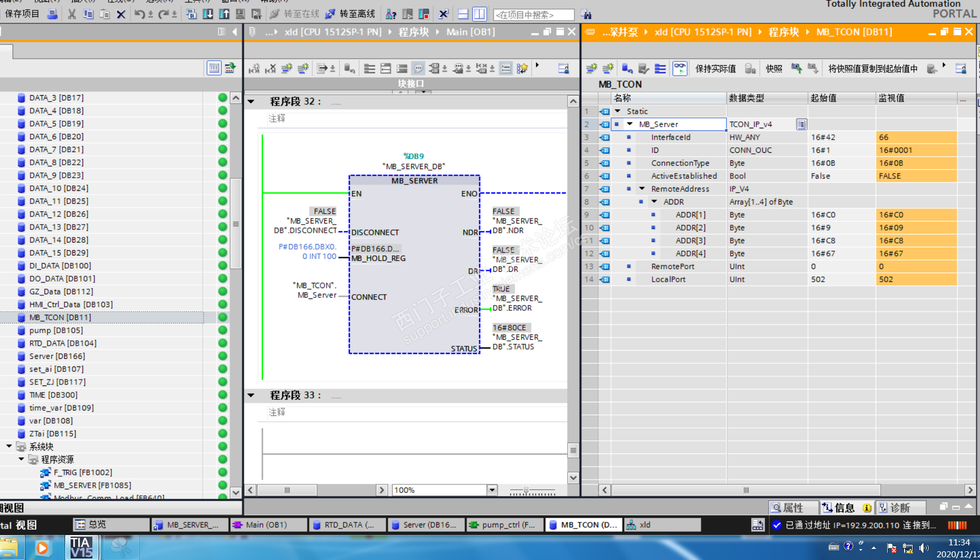Open the zoom percentage dropdown
Screen dimensions: 980x560
492,490
